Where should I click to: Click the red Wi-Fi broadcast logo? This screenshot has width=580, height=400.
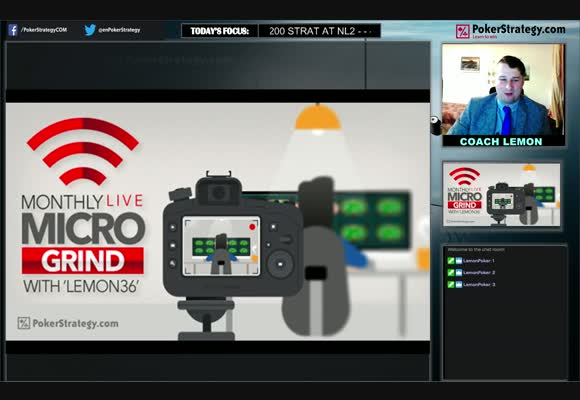pyautogui.click(x=83, y=151)
